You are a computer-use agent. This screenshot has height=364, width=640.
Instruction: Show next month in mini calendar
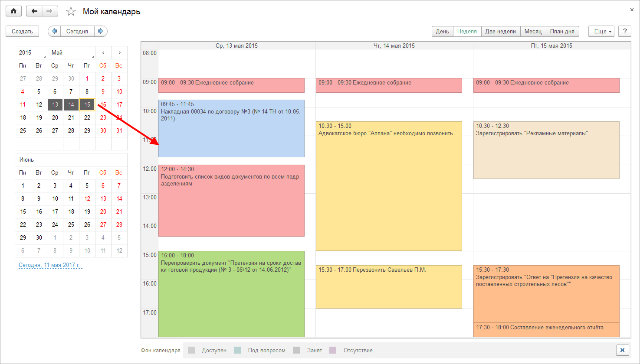click(119, 52)
